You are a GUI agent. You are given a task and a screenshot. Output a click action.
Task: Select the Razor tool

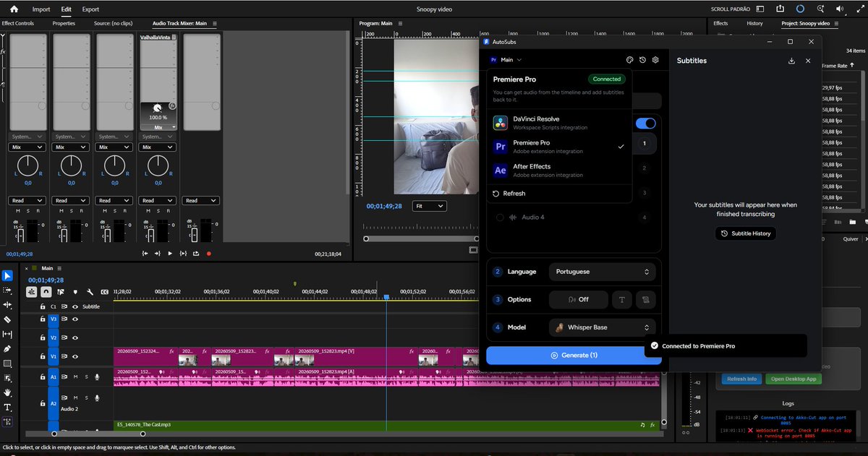(x=7, y=319)
